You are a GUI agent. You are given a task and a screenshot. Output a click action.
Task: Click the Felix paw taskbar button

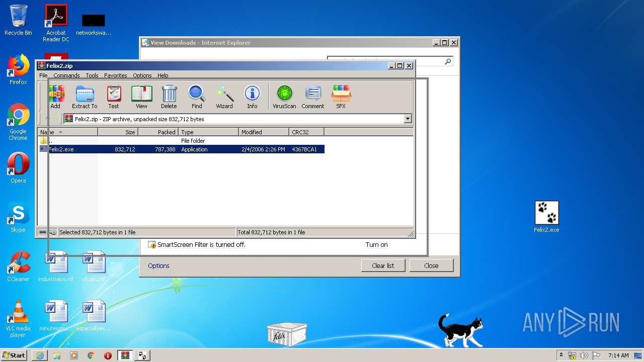click(142, 355)
